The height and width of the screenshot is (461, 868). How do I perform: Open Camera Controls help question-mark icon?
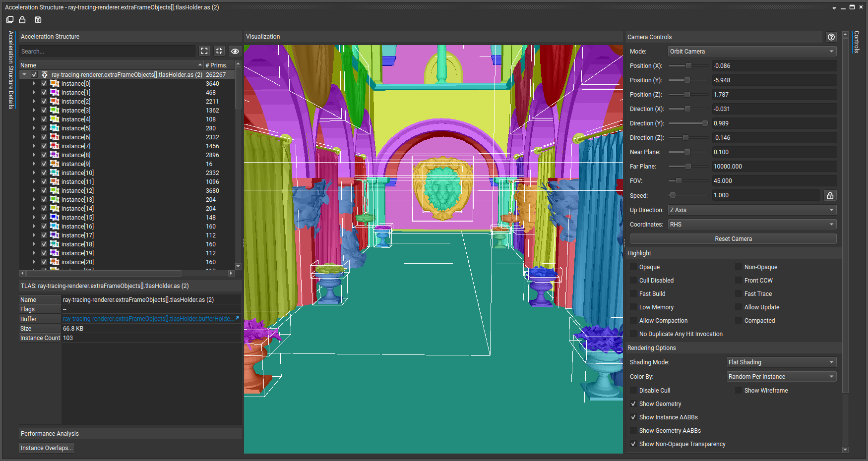point(831,37)
